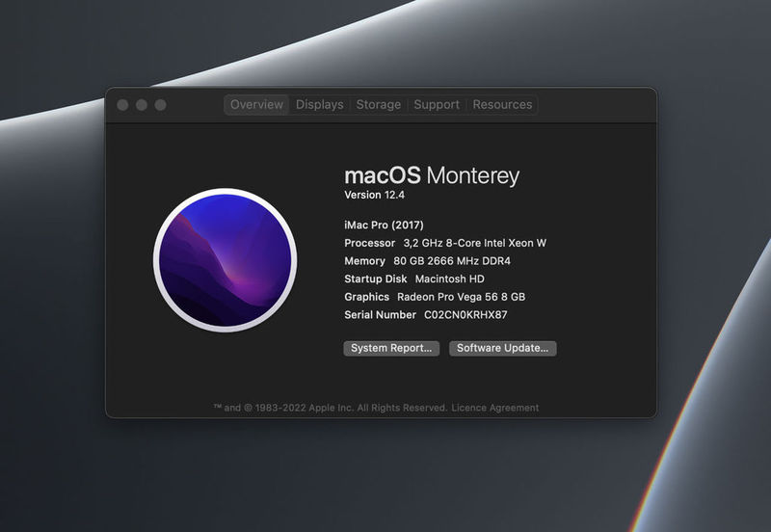Image resolution: width=771 pixels, height=532 pixels.
Task: Click the 3,2 GHz 8-Core Intel Xeon W text
Action: (475, 243)
